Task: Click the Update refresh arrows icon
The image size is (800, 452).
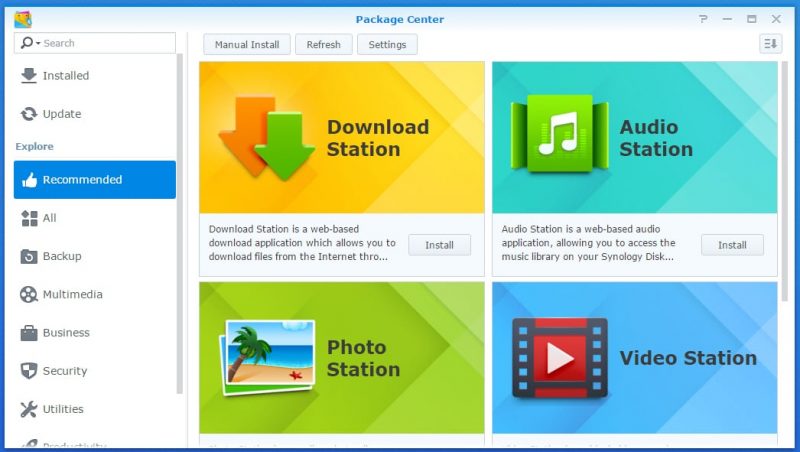Action: tap(29, 114)
